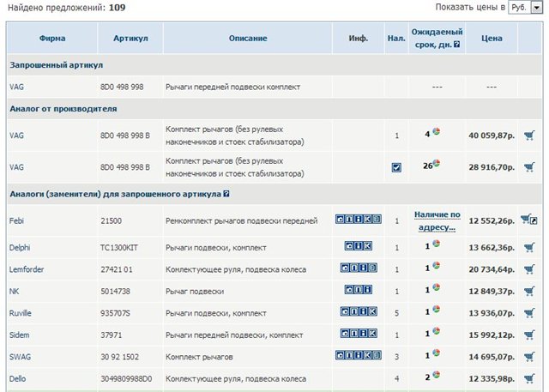Select price 20 734,64р.
Image resolution: width=549 pixels, height=392 pixels.
[492, 269]
